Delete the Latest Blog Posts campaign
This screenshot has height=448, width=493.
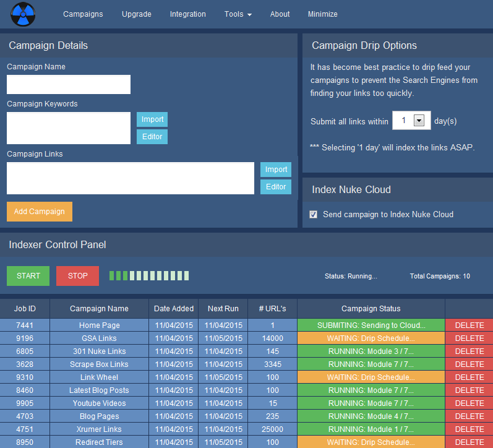[x=469, y=390]
